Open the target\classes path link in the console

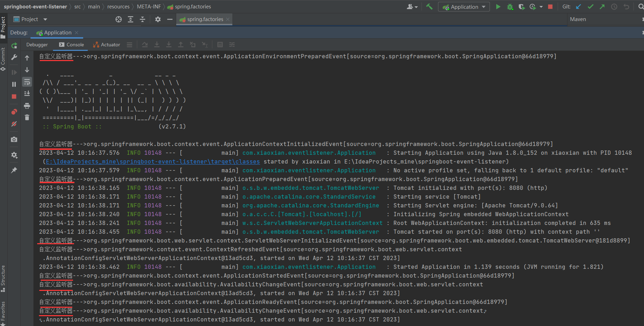(153, 161)
